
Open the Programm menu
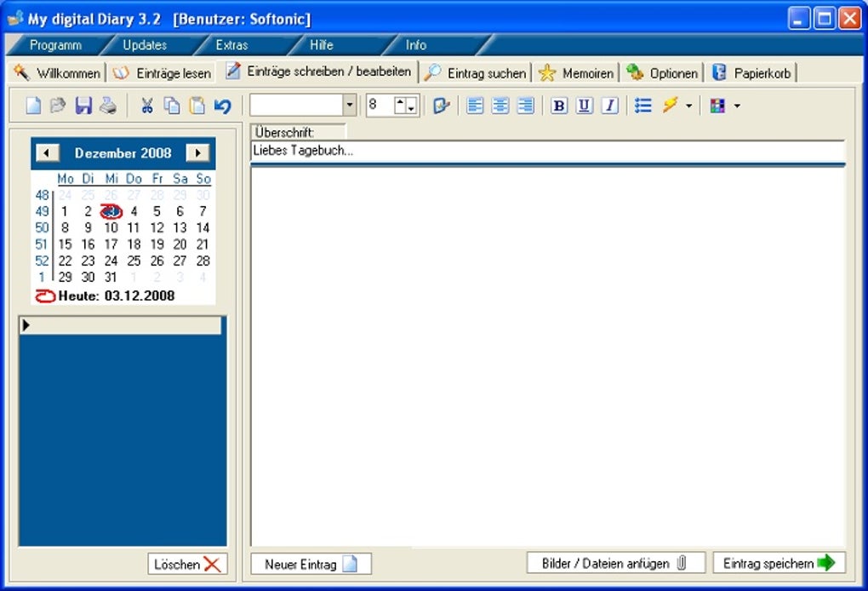coord(55,45)
